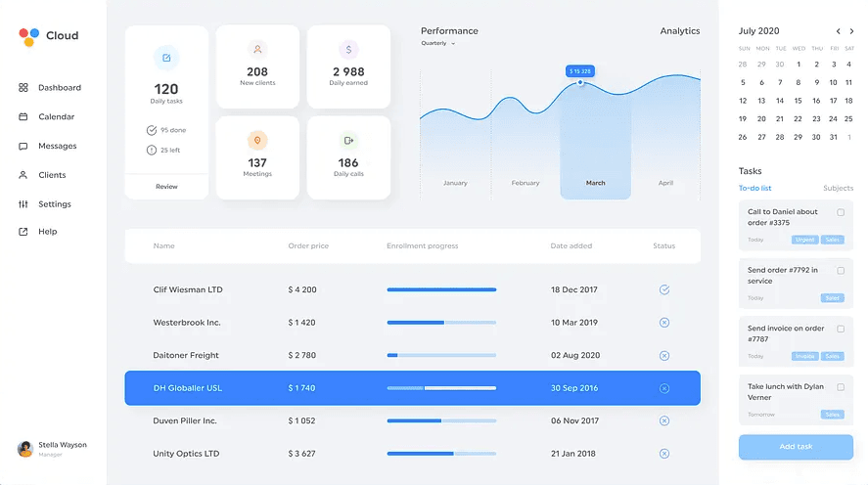Click the DH Globaller USL status icon
The width and height of the screenshot is (868, 485).
coord(664,388)
